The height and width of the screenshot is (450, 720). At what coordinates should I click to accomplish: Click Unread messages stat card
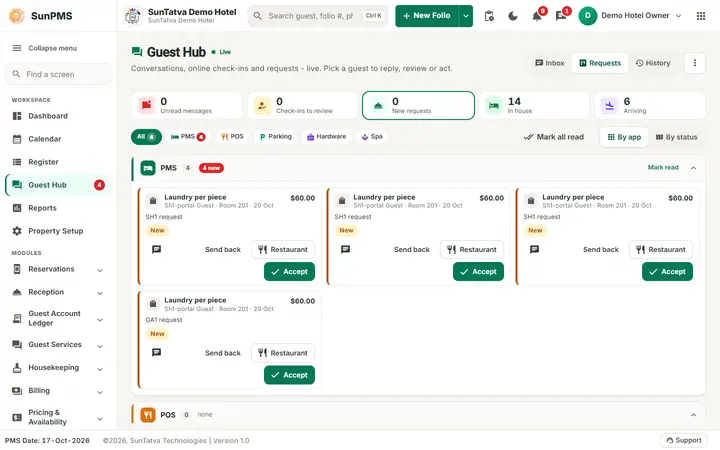186,106
